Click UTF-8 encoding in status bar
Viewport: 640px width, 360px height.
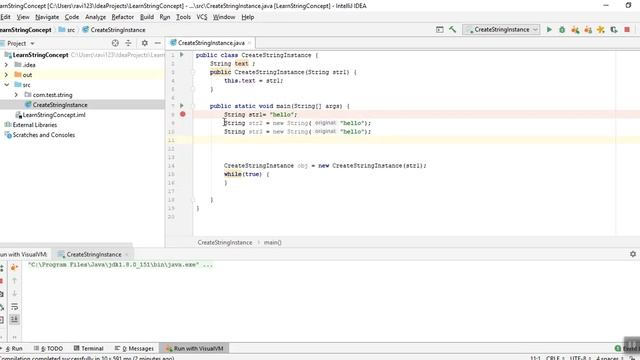click(x=579, y=358)
